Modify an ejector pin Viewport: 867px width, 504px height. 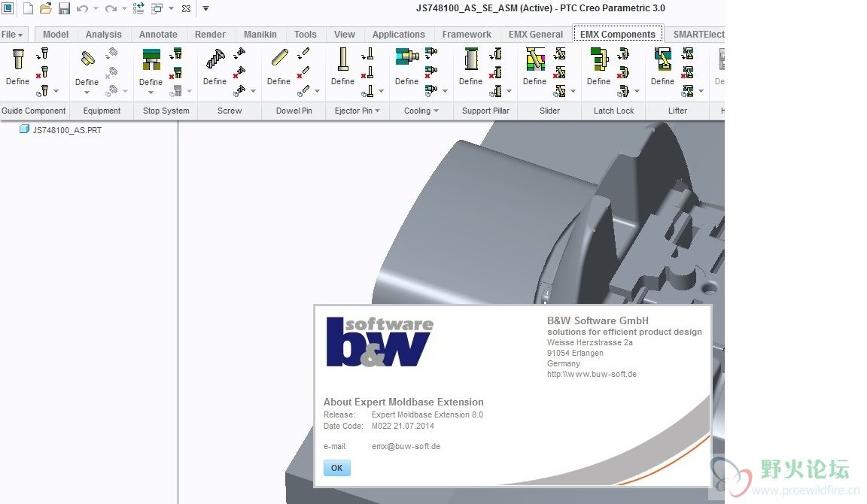367,53
